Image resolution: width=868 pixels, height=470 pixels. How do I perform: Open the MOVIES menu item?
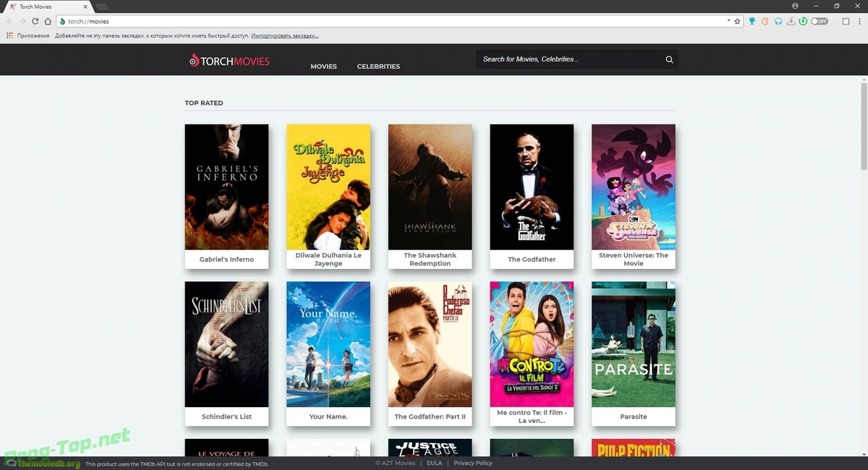pos(323,67)
